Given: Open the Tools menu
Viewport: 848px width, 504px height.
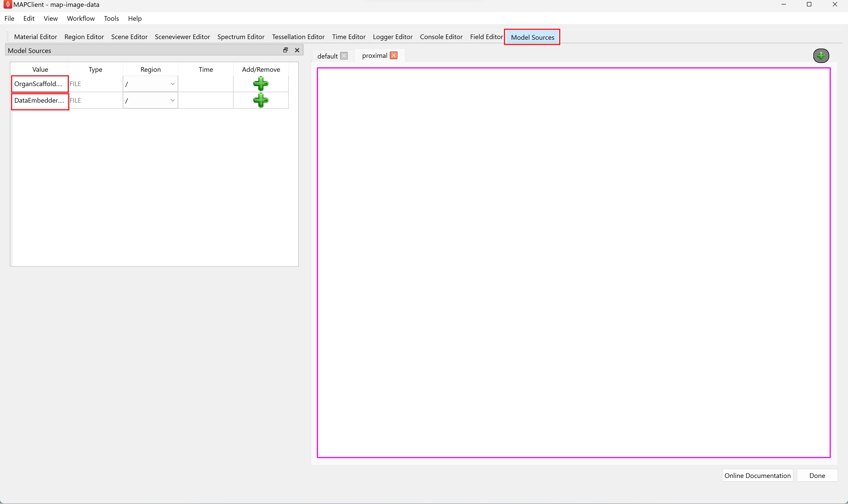Looking at the screenshot, I should click(x=111, y=18).
